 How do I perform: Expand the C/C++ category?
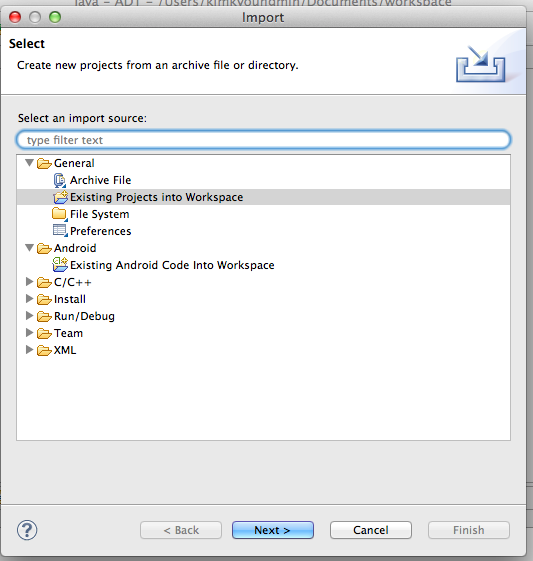point(29,282)
